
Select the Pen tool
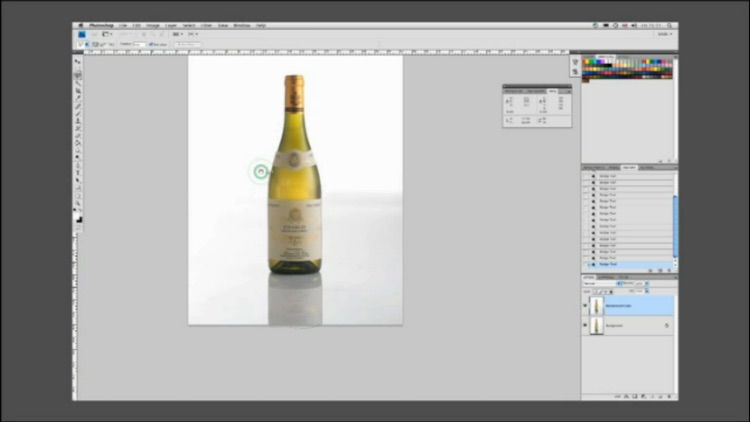(78, 165)
